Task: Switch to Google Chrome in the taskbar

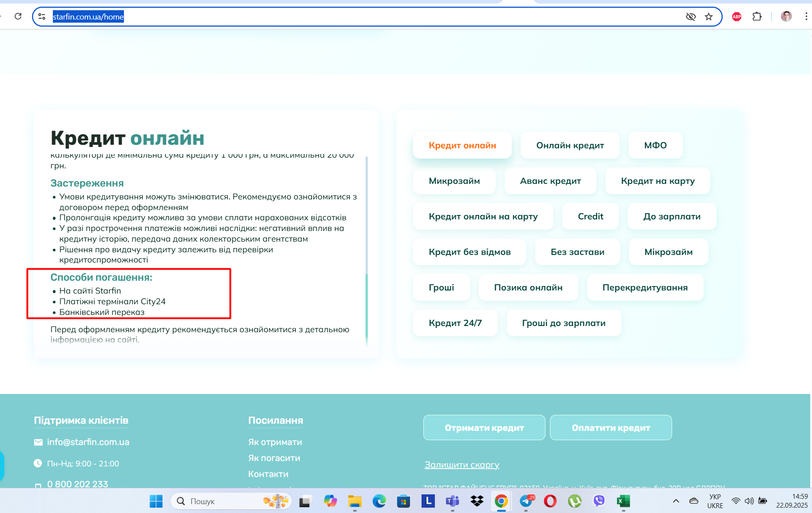Action: pos(501,501)
